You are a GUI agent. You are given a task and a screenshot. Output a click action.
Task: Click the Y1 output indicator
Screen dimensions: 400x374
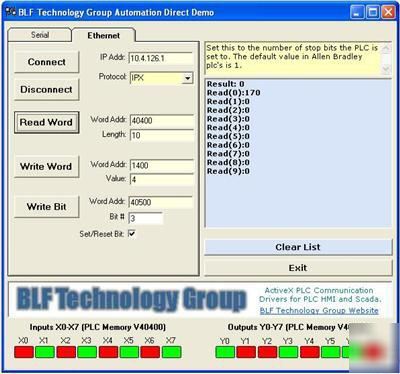point(246,352)
